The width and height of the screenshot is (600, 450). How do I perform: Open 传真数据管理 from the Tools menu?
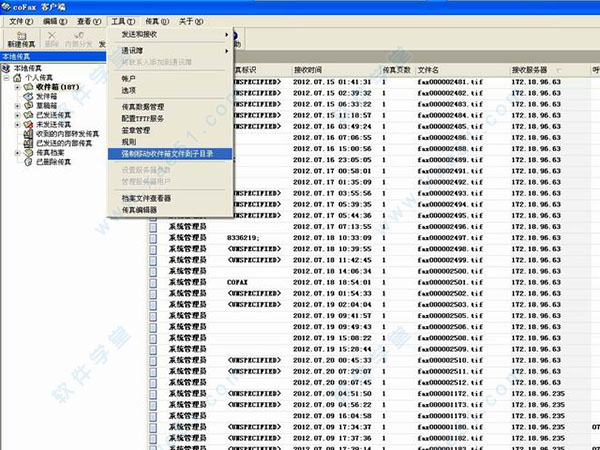pos(149,105)
